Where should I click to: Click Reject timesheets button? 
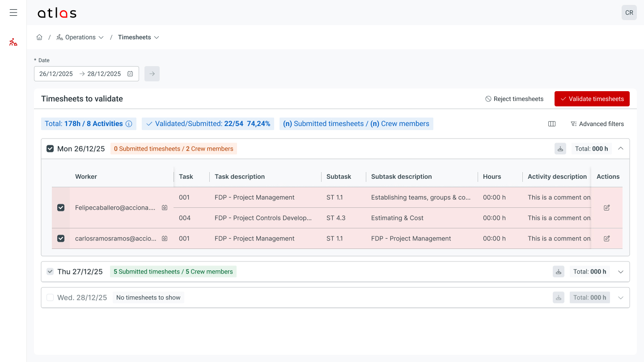tap(514, 99)
